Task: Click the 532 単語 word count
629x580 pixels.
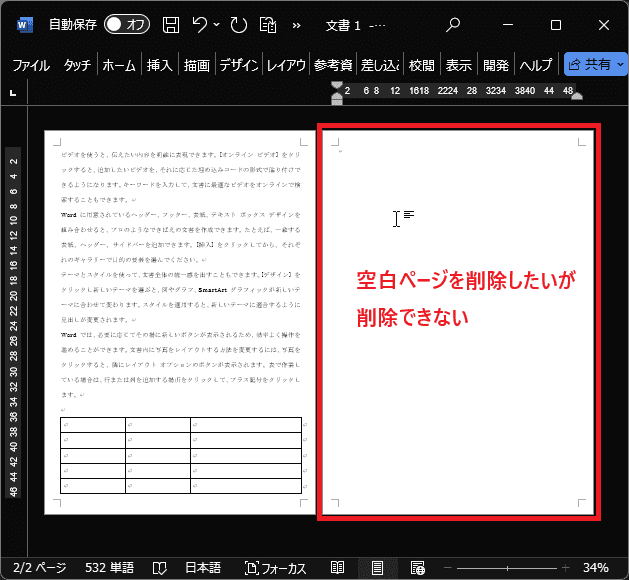Action: click(x=110, y=567)
